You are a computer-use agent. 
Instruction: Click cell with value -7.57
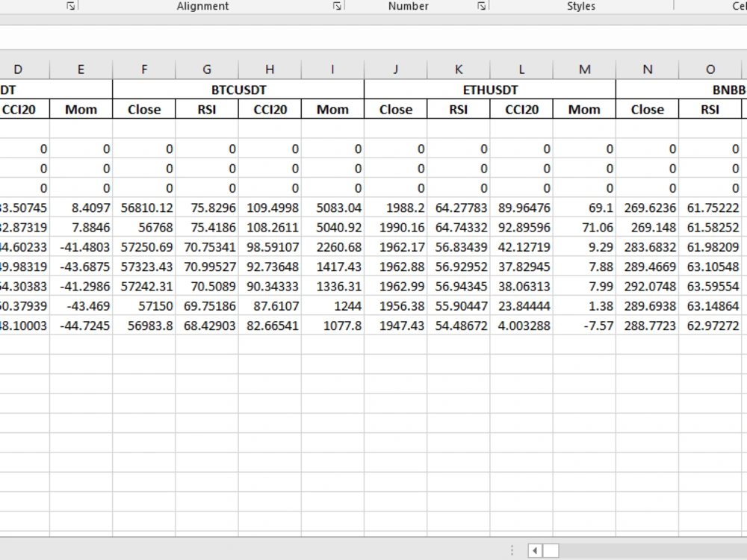[584, 326]
